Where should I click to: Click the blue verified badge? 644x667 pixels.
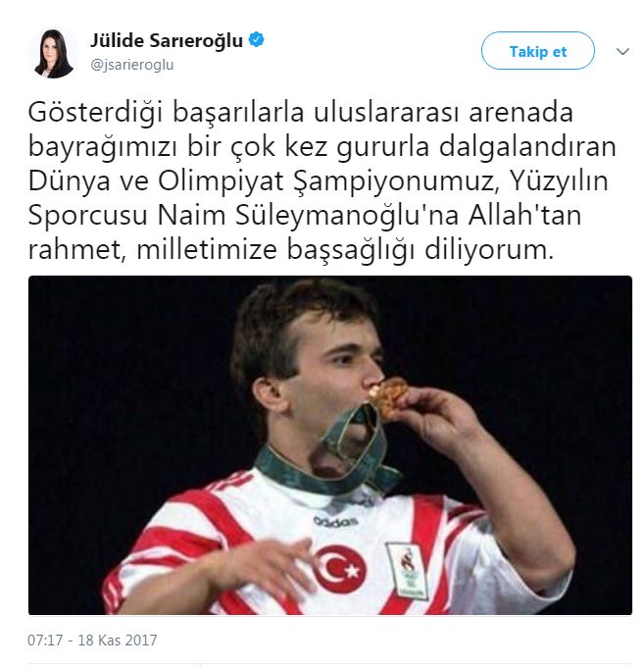click(x=256, y=40)
